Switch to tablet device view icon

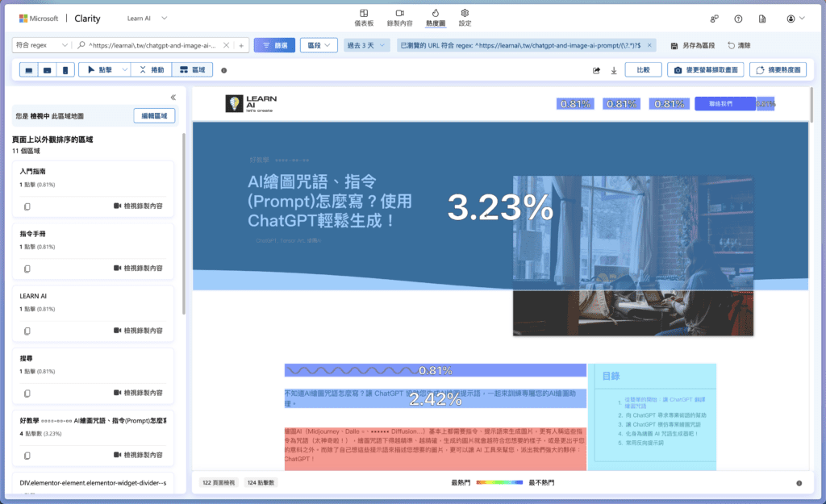point(48,70)
